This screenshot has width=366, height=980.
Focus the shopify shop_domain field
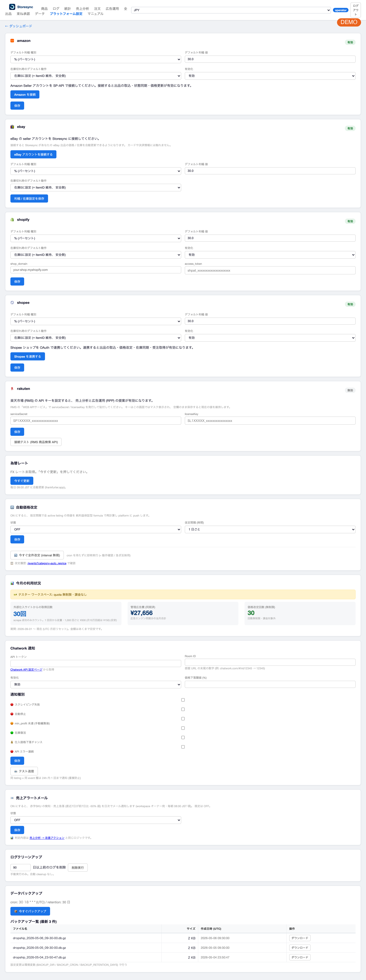point(96,270)
